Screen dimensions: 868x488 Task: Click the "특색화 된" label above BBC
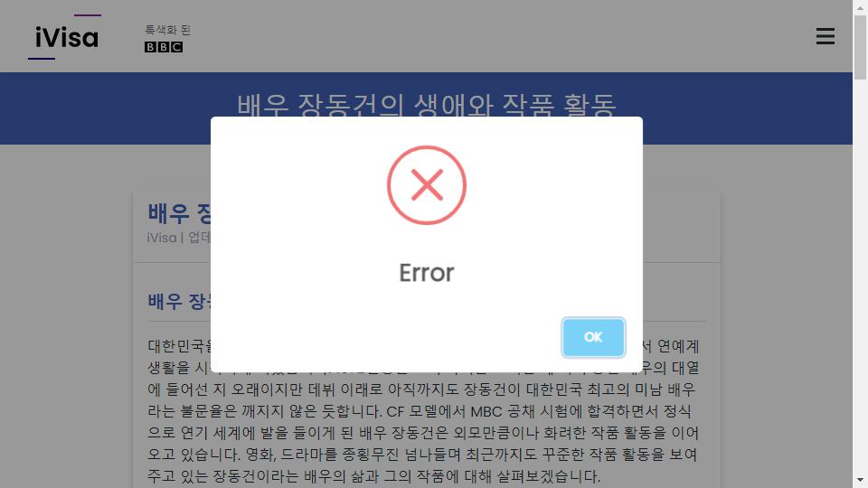coord(167,30)
